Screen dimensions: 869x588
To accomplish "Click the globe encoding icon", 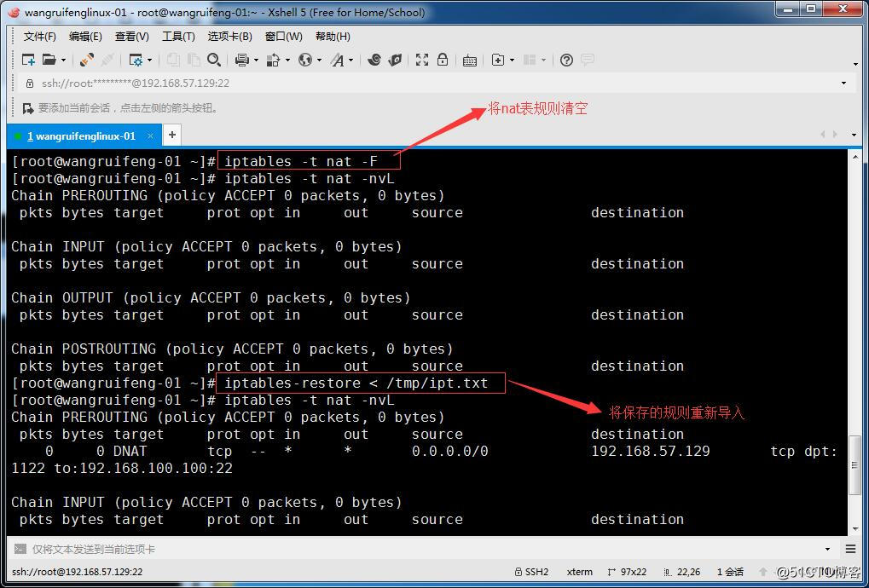I will (304, 60).
